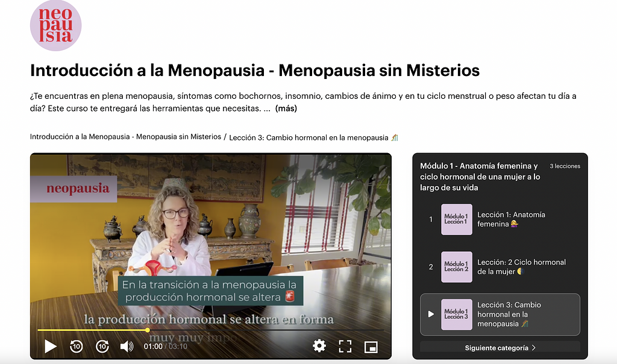The height and width of the screenshot is (364, 617).
Task: Play the video with the play button
Action: coord(51,347)
